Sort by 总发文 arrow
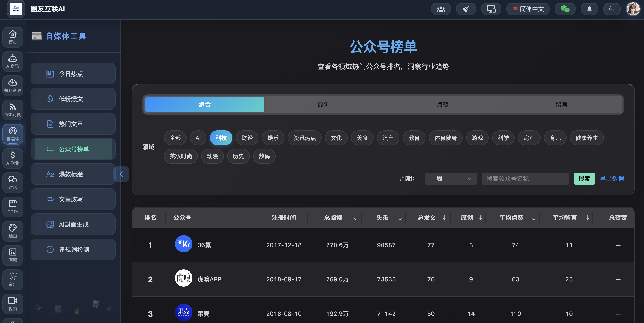 click(x=444, y=218)
